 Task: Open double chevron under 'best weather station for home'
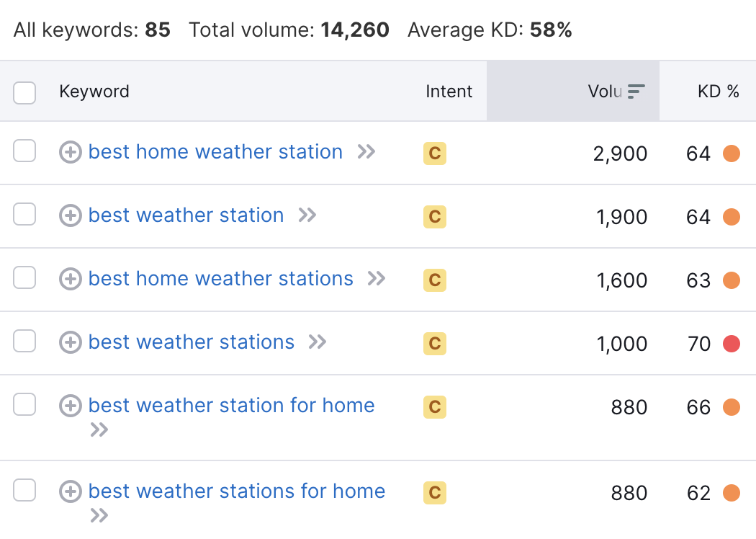(99, 429)
